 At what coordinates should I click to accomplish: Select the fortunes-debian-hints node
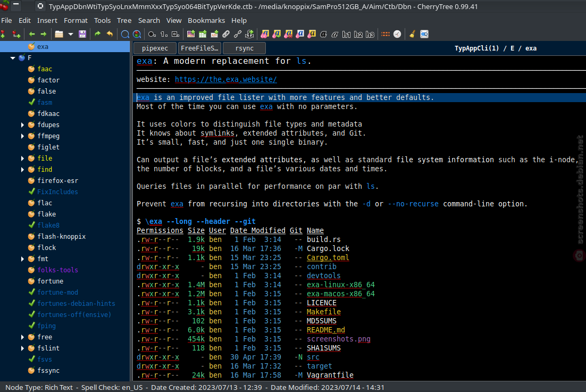76,303
